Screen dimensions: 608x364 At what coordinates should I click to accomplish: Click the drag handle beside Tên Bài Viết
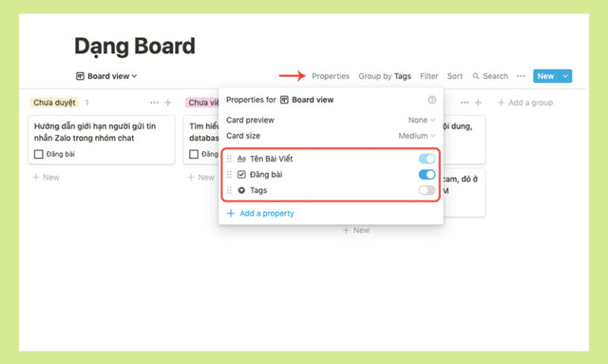click(229, 159)
